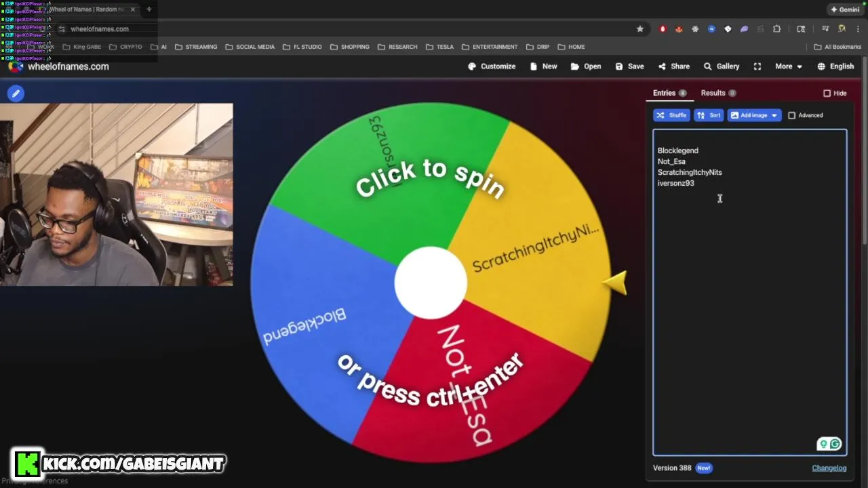The height and width of the screenshot is (488, 868).
Task: Sort the entries alphabetically
Action: pos(709,115)
